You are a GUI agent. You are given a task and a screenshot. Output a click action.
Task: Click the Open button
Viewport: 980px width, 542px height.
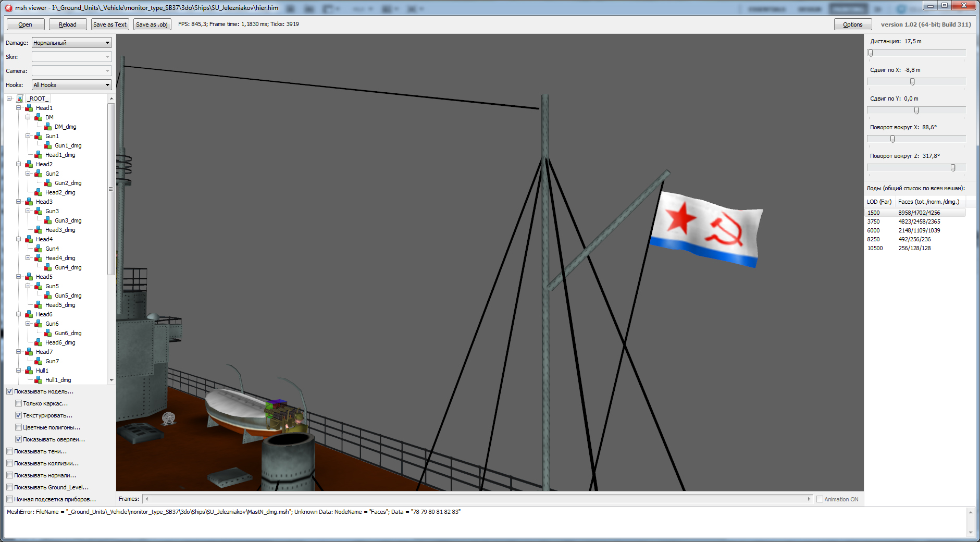(x=25, y=24)
